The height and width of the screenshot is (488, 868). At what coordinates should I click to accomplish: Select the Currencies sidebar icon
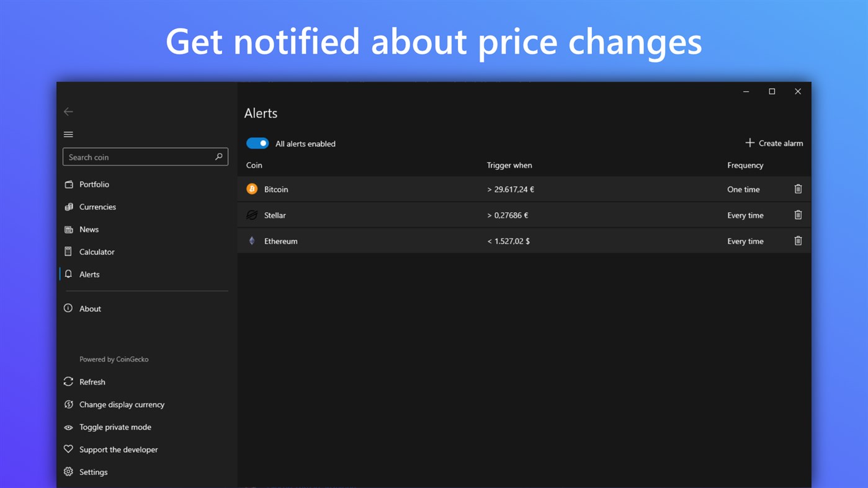click(68, 206)
